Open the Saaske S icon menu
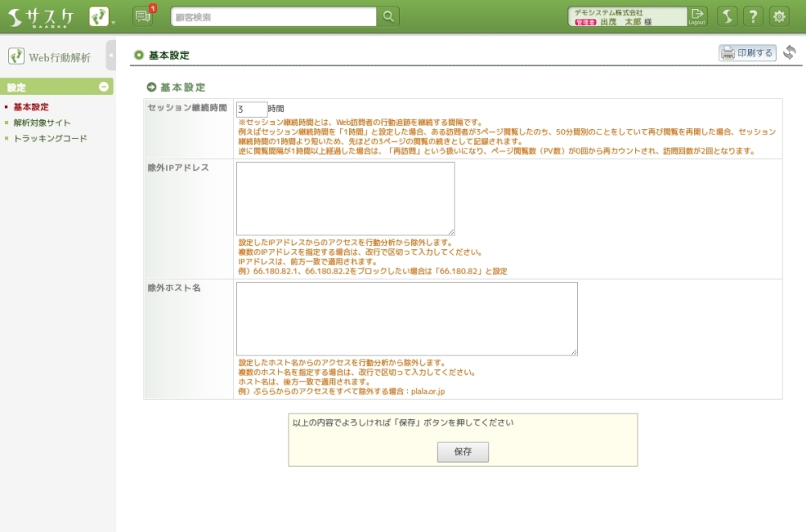The height and width of the screenshot is (532, 806). coord(727,16)
